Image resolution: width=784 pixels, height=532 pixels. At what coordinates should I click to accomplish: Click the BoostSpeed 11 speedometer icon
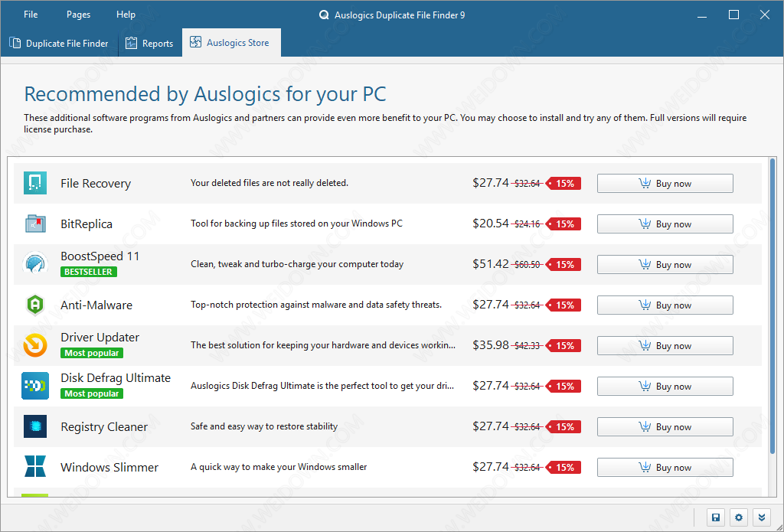tap(35, 264)
